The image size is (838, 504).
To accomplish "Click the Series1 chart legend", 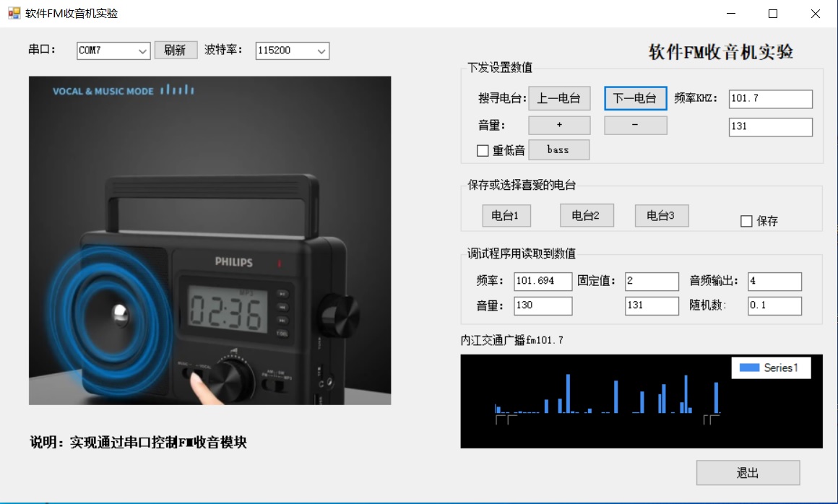I will [x=771, y=368].
